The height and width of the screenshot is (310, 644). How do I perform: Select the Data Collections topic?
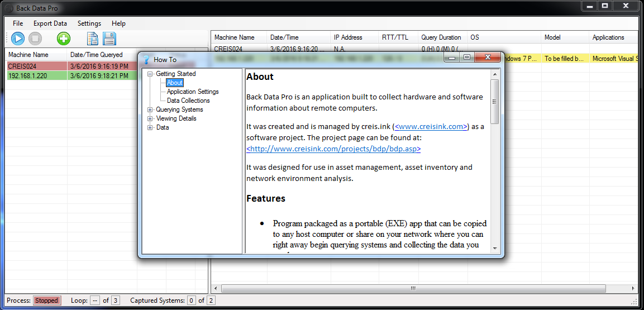pos(188,101)
